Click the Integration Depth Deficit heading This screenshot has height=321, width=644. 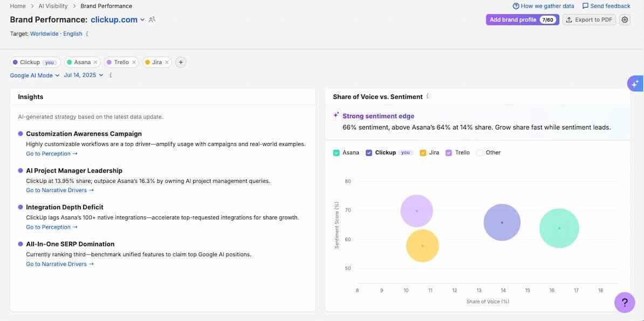pyautogui.click(x=65, y=207)
